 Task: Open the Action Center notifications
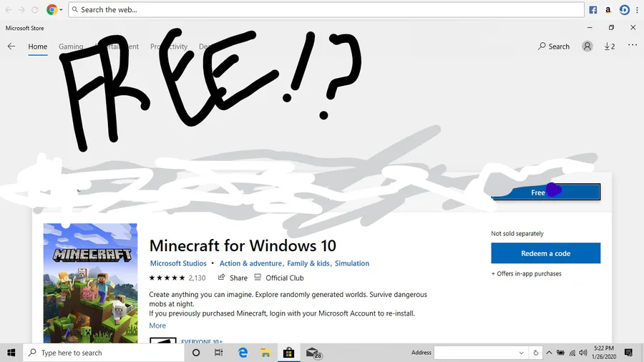click(628, 353)
